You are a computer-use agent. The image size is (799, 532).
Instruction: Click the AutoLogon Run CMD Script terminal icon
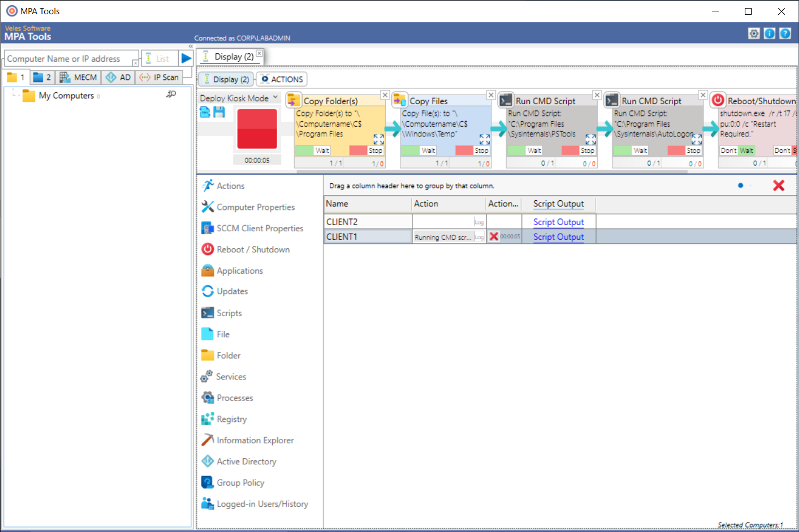tap(611, 100)
